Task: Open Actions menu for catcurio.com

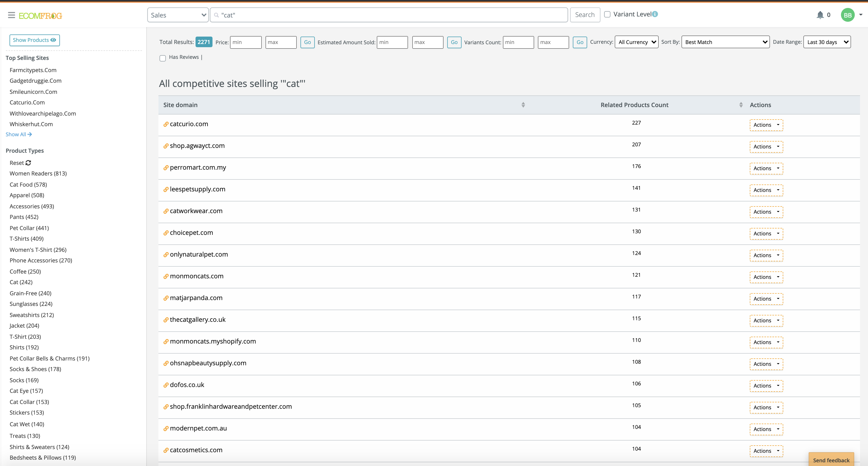Action: pos(766,125)
